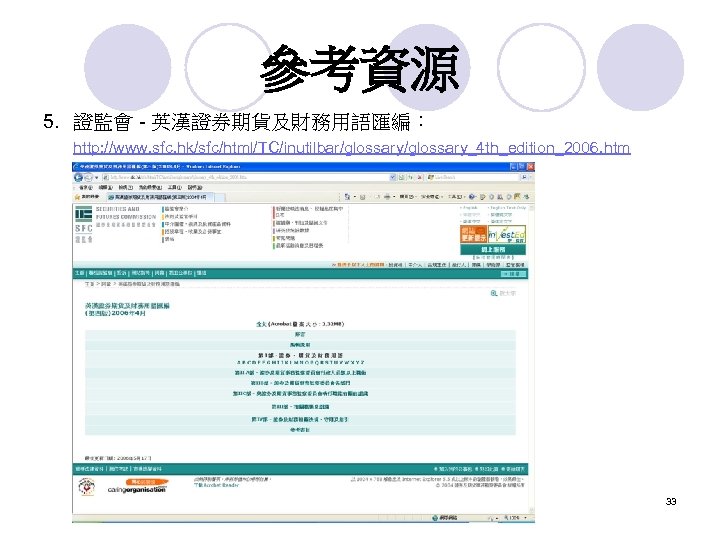Open the 編輯 (Edit) menu

tap(106, 187)
